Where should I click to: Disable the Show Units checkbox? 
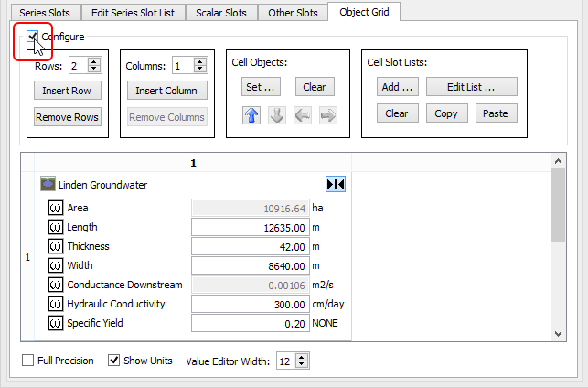click(x=114, y=361)
